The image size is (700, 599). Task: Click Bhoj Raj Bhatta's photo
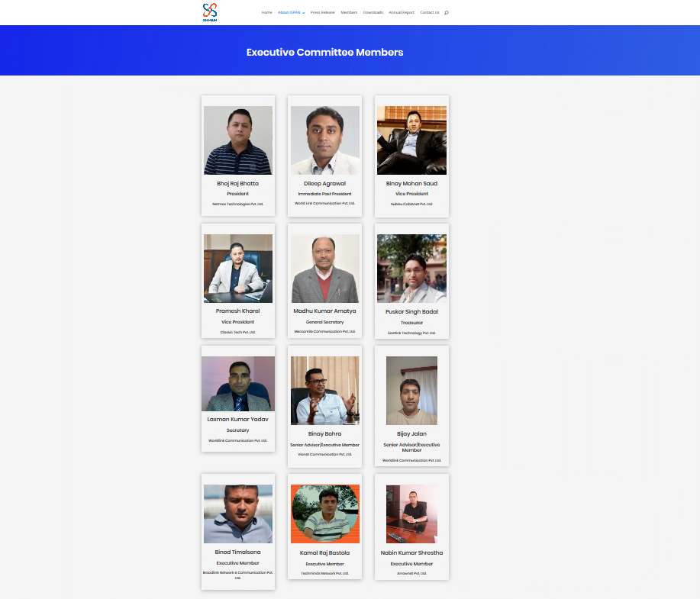click(x=238, y=140)
